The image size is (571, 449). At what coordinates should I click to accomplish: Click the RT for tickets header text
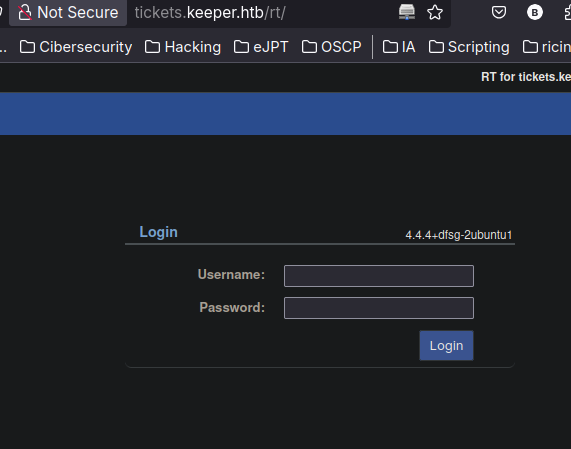coord(526,77)
